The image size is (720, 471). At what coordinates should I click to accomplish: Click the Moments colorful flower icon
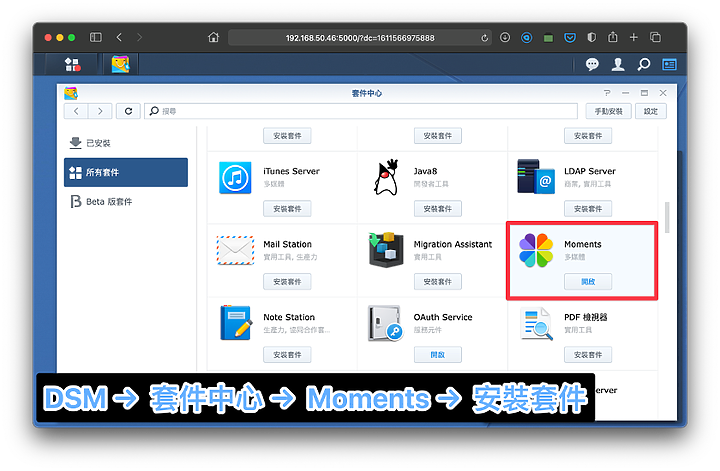pyautogui.click(x=536, y=250)
